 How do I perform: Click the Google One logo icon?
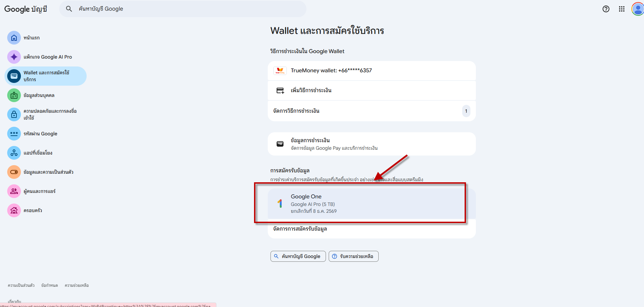280,204
